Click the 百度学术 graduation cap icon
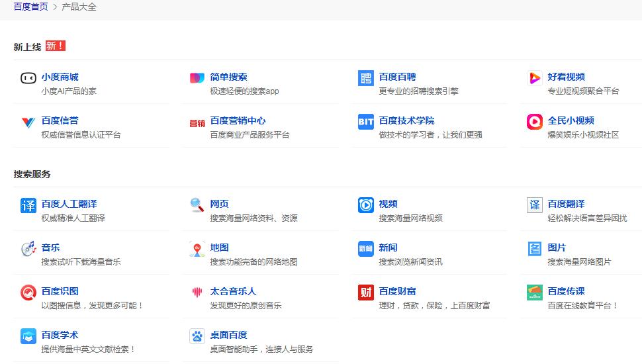Viewport: 642px width, 364px height. 28,336
